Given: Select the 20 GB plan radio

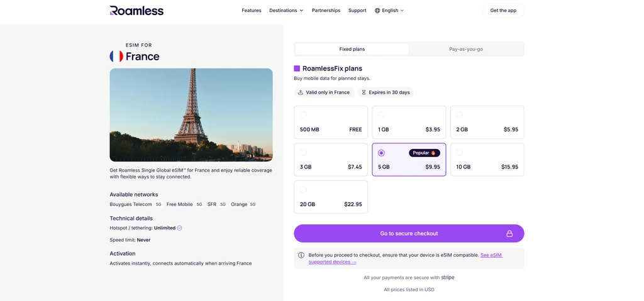Looking at the screenshot, I should (303, 190).
